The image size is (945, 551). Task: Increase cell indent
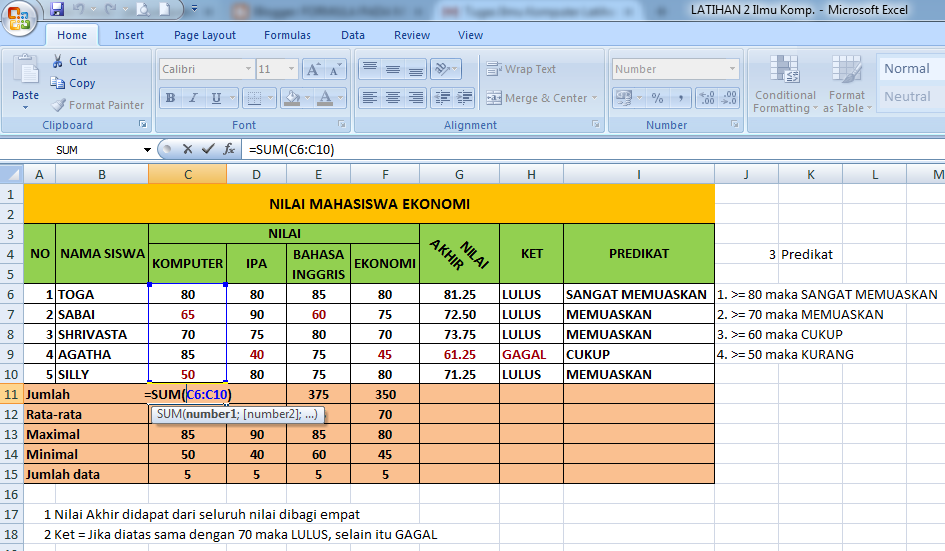click(x=465, y=98)
